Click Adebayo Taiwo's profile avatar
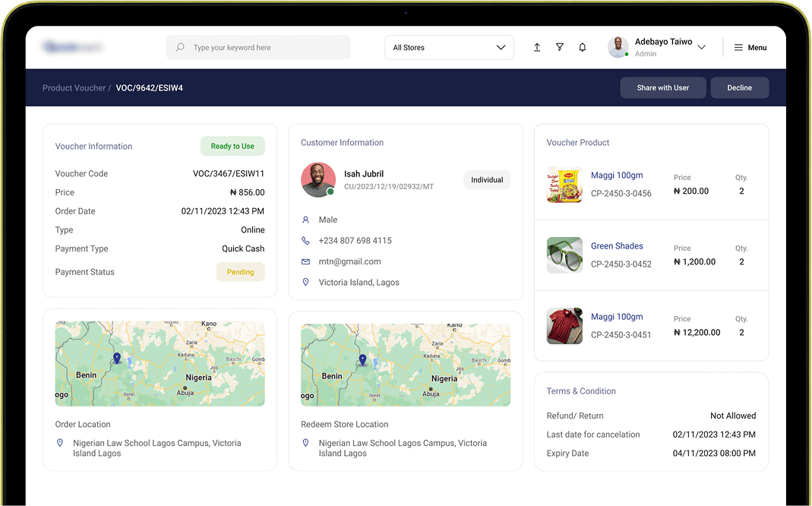Image resolution: width=812 pixels, height=506 pixels. [618, 47]
